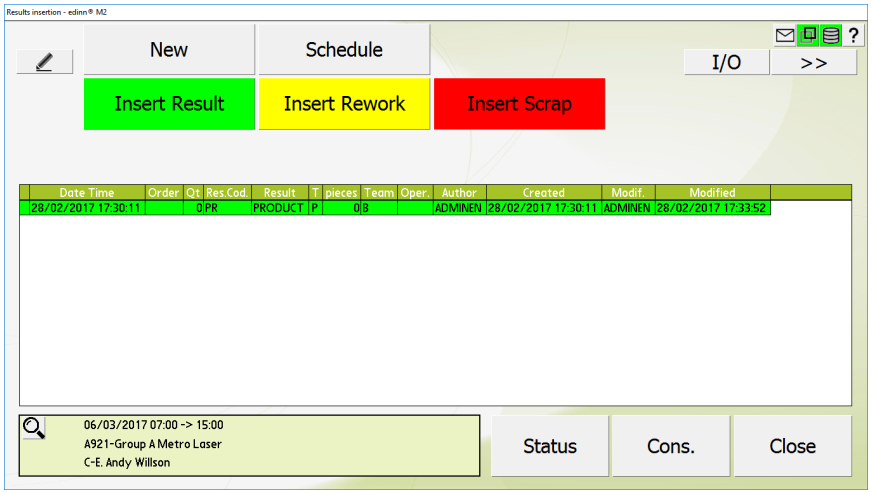The image size is (872, 493).
Task: Click the Author column header
Action: coord(459,193)
